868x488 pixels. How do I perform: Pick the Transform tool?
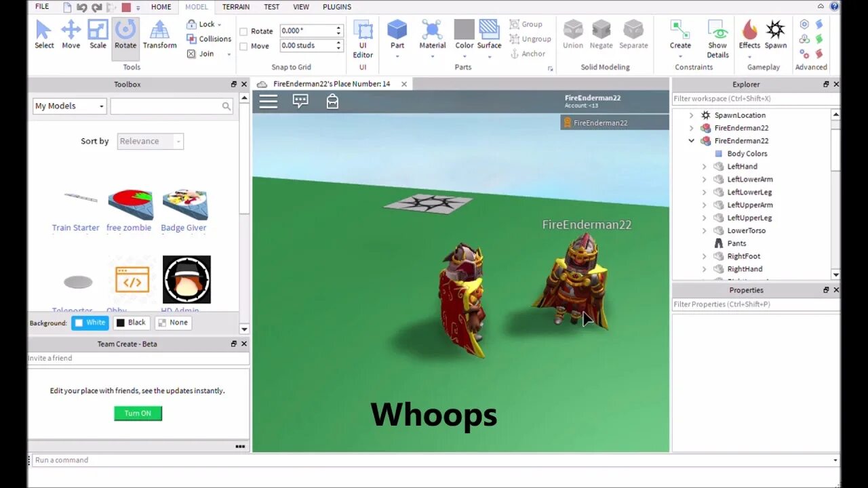click(x=159, y=34)
